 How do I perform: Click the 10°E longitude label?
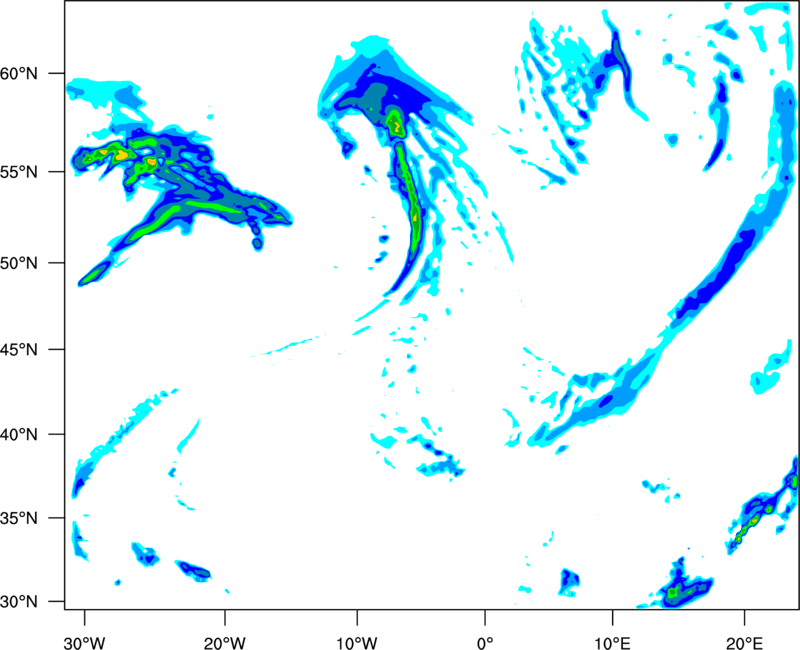[612, 643]
